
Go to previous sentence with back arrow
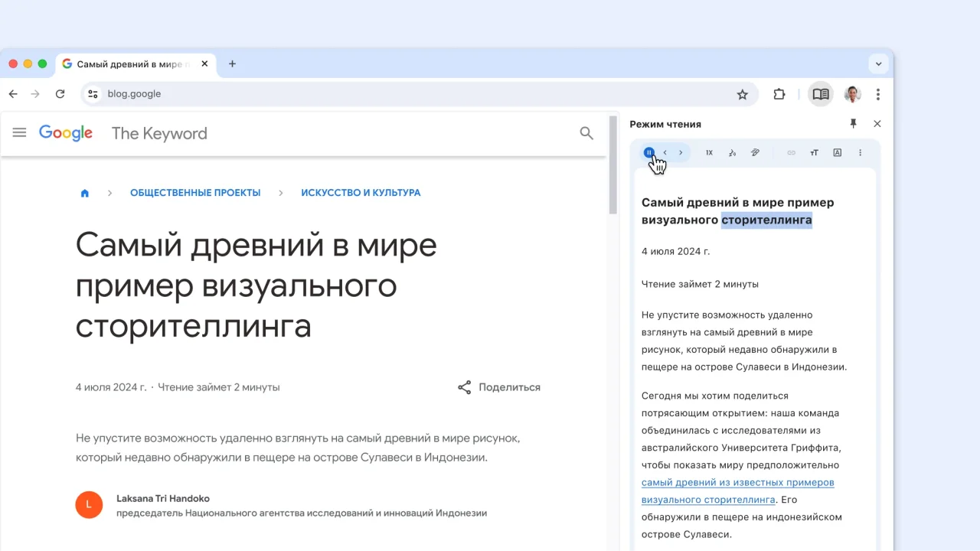click(x=665, y=152)
